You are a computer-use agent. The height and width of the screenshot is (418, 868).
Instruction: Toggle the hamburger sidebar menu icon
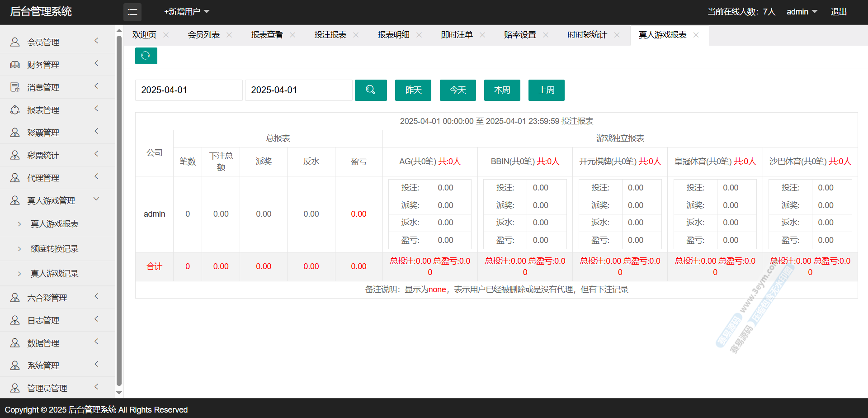click(x=132, y=12)
